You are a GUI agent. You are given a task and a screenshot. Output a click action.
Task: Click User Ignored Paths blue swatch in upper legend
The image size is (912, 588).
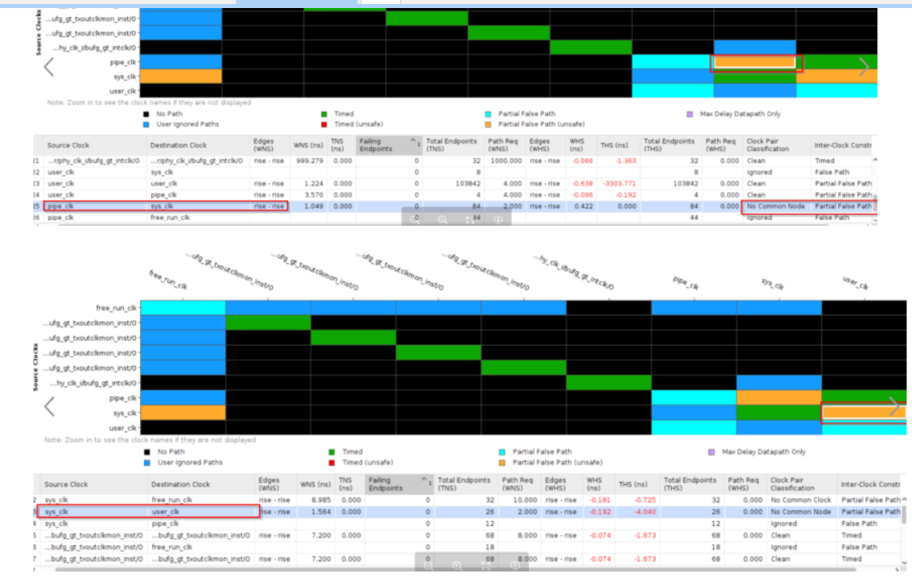[x=146, y=125]
